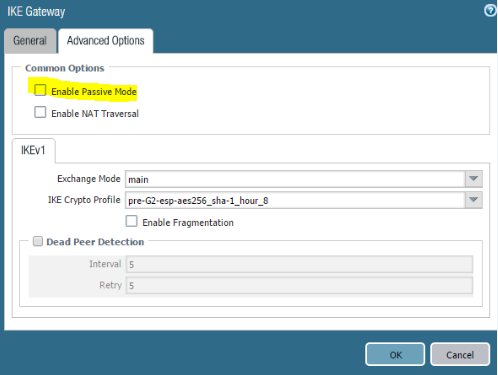This screenshot has width=498, height=375.
Task: Click the Retry input field
Action: 299,285
